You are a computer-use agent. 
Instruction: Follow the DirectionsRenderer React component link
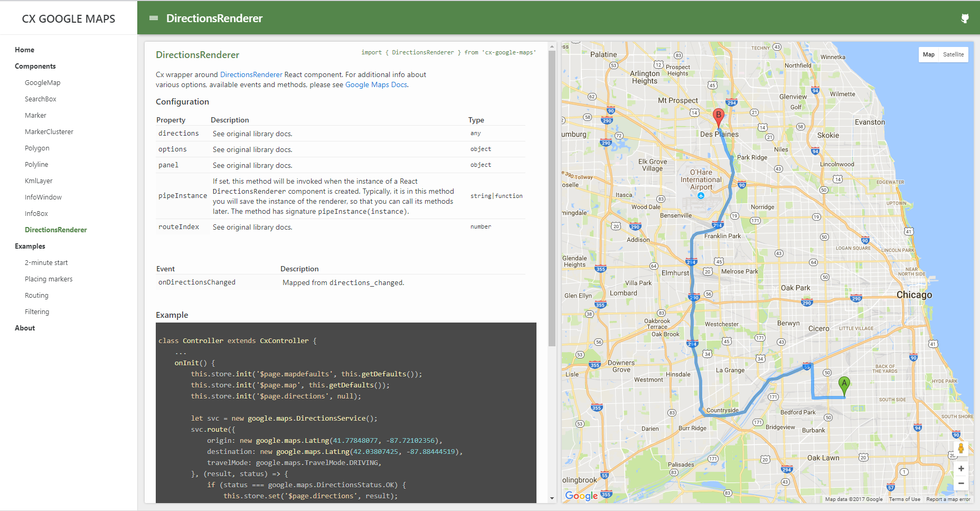251,74
